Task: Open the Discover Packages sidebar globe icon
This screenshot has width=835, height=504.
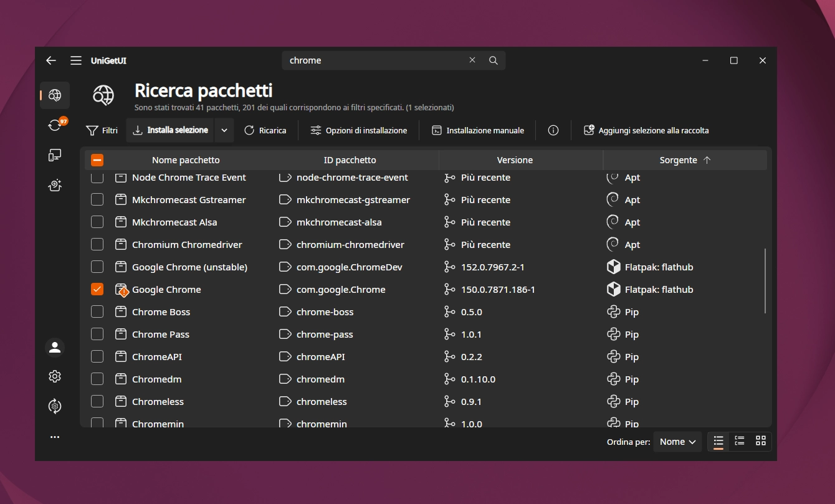Action: (x=55, y=95)
